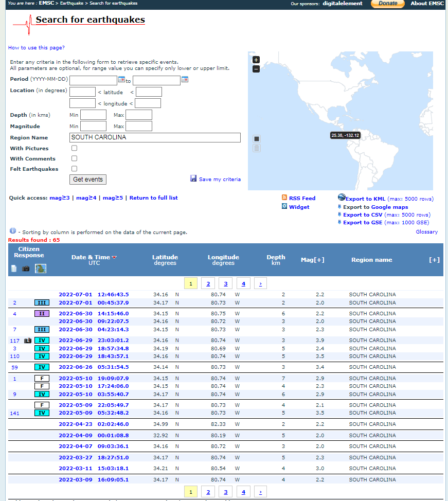Click the Donate button in the header
This screenshot has height=501, width=448.
coord(388,4)
